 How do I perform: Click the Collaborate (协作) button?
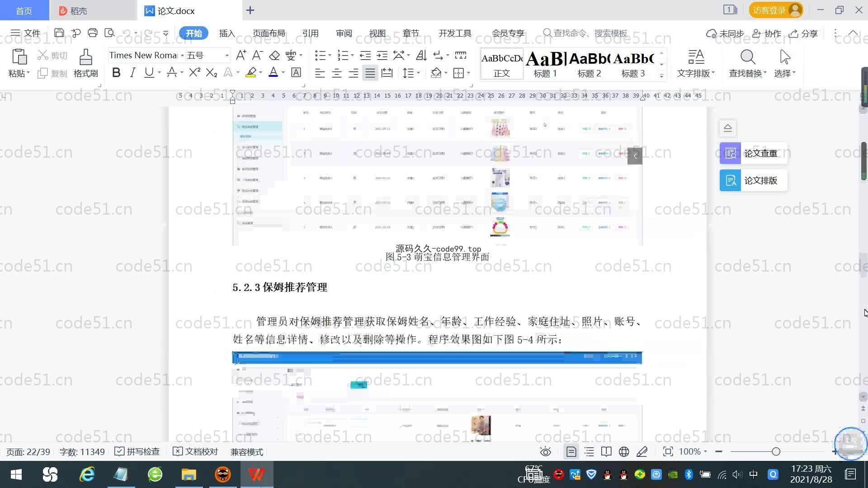(x=767, y=33)
